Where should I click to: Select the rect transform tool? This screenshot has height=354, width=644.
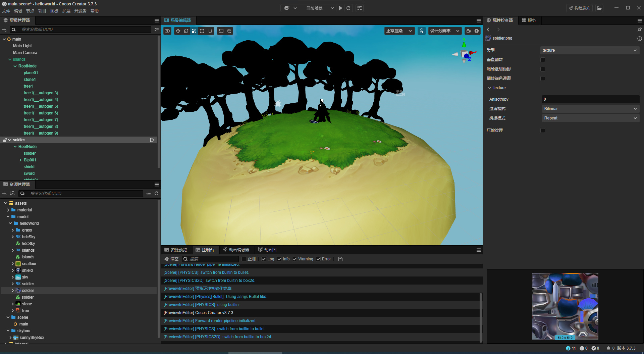(x=202, y=31)
